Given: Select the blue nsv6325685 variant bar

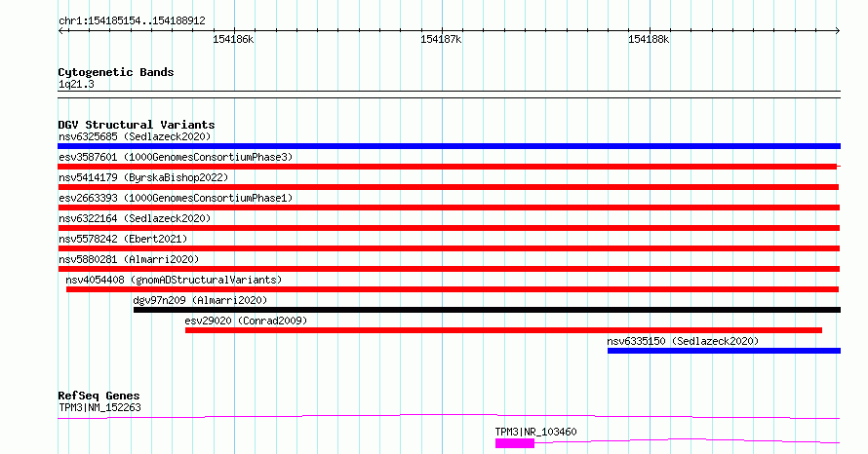Looking at the screenshot, I should click(x=449, y=146).
